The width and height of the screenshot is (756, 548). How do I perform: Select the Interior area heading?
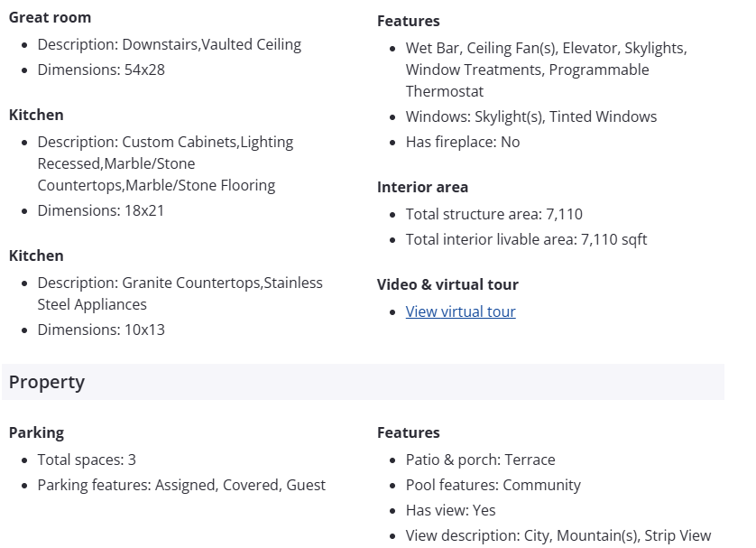point(422,187)
